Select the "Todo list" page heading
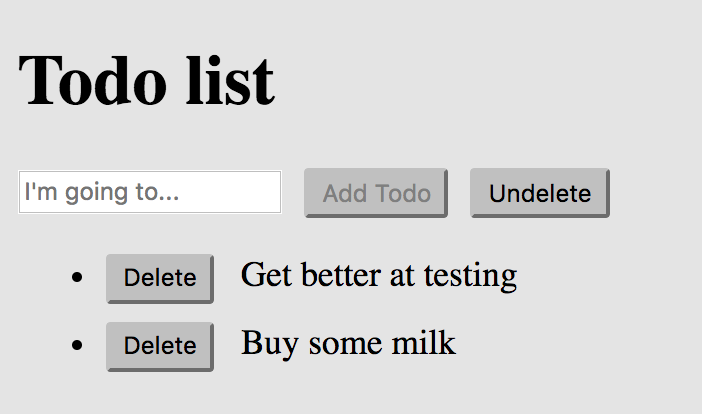This screenshot has height=414, width=702. (x=146, y=80)
